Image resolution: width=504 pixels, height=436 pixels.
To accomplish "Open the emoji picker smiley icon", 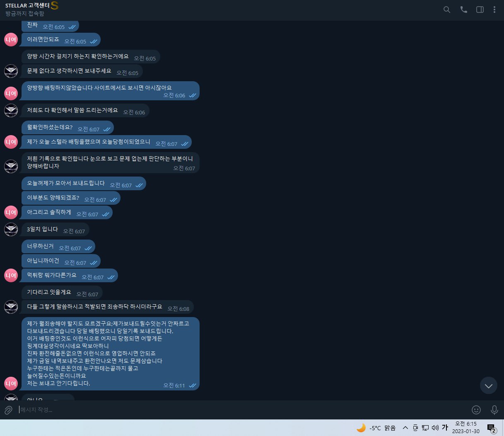I will (x=476, y=410).
